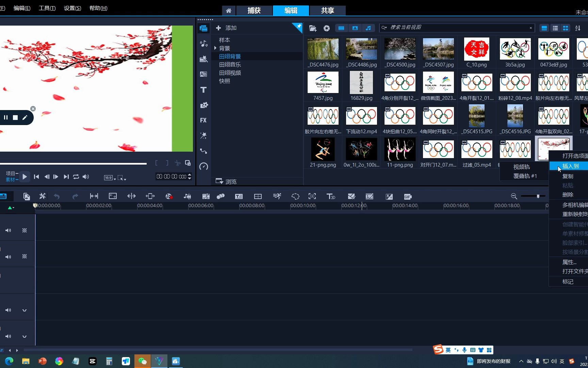Click the system volume control icon
Screen dimensions: 588x368
[x=554, y=361]
